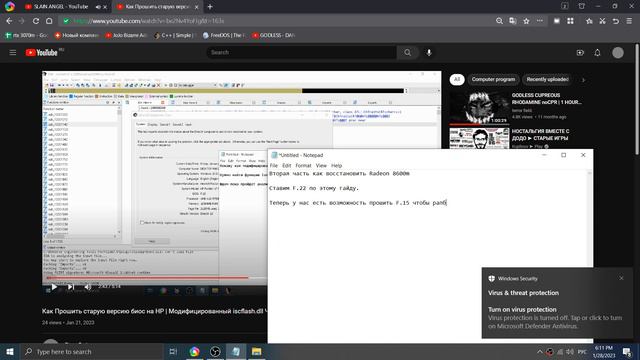640x360 pixels.
Task: Switch to the SLAIN ANGEL - YouTube tab
Action: point(60,7)
